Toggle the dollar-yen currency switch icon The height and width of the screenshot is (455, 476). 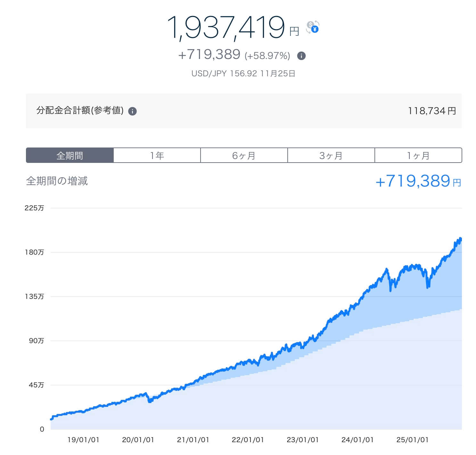point(313,27)
